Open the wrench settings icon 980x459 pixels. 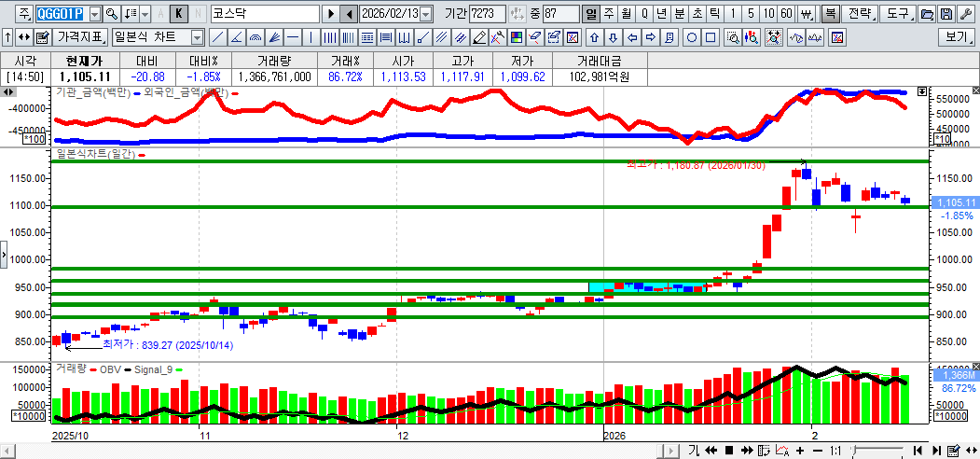point(967,14)
